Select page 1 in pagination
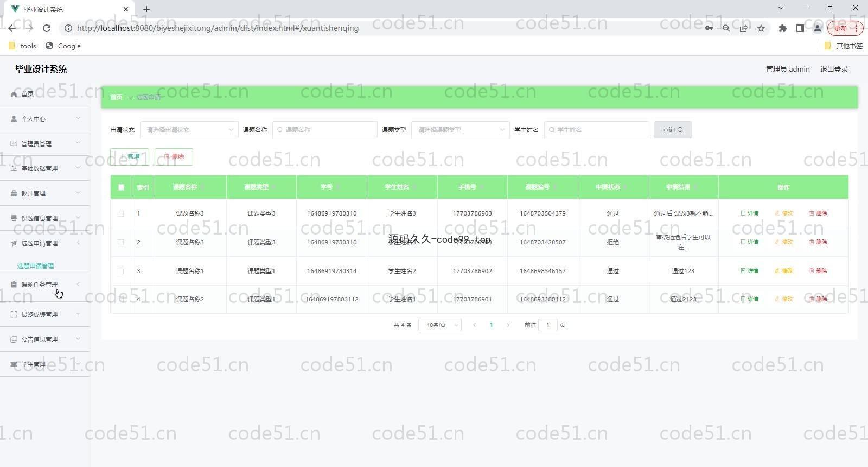 pos(492,325)
